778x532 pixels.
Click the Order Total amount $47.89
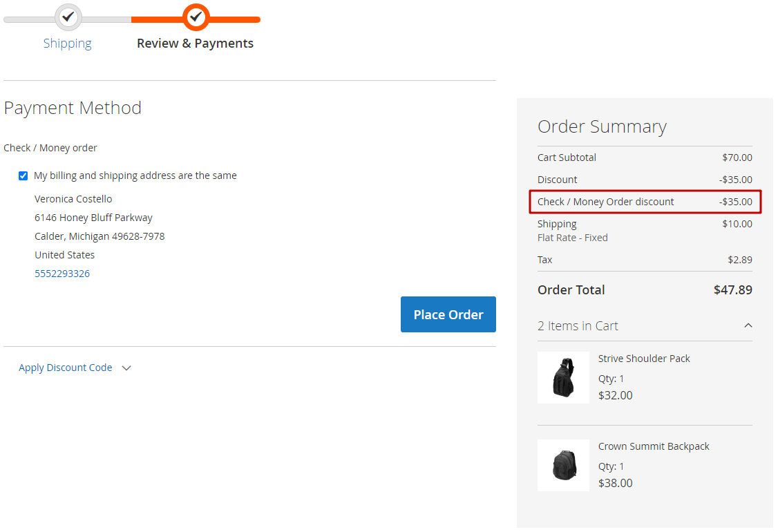click(732, 290)
